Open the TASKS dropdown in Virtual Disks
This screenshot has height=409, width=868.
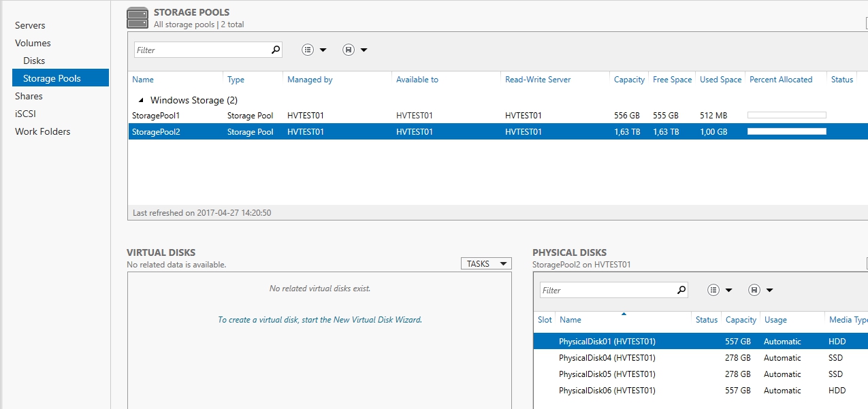pyautogui.click(x=485, y=263)
